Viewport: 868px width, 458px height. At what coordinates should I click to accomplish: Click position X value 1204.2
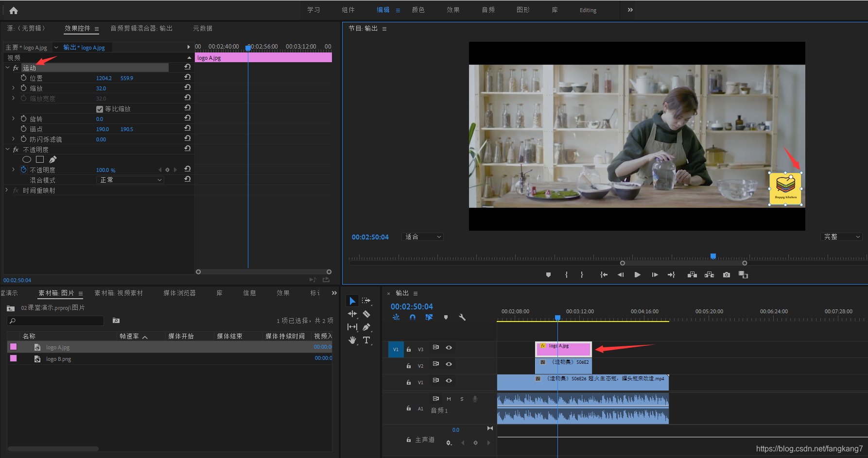point(104,78)
